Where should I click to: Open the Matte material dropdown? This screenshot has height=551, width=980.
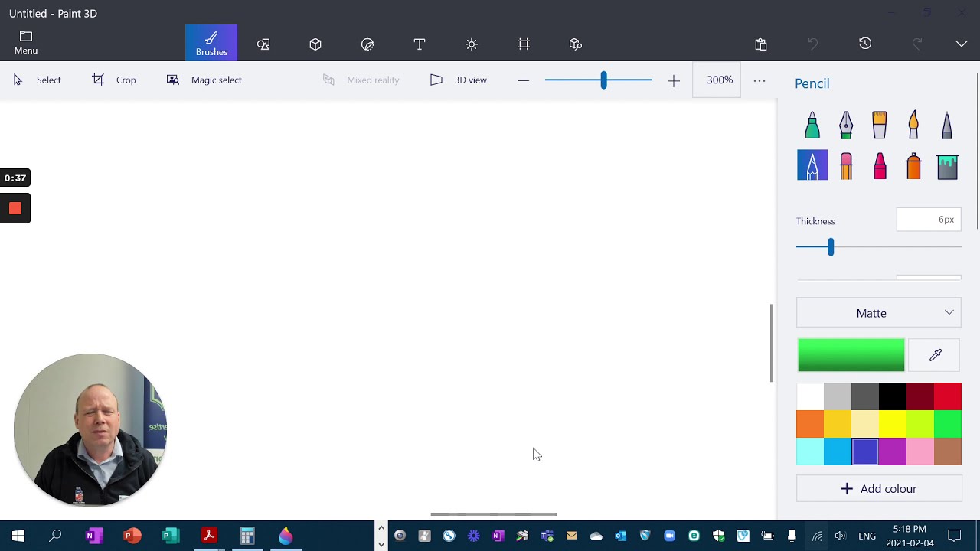click(x=879, y=313)
